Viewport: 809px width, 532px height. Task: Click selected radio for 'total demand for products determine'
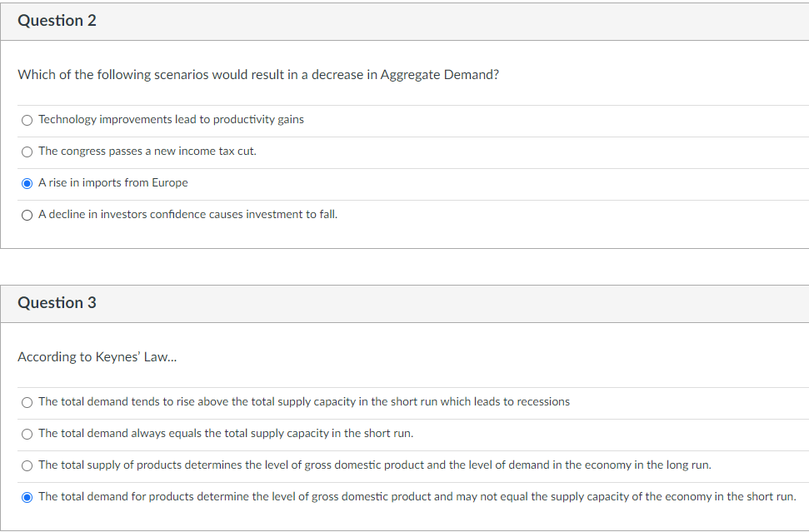(27, 497)
